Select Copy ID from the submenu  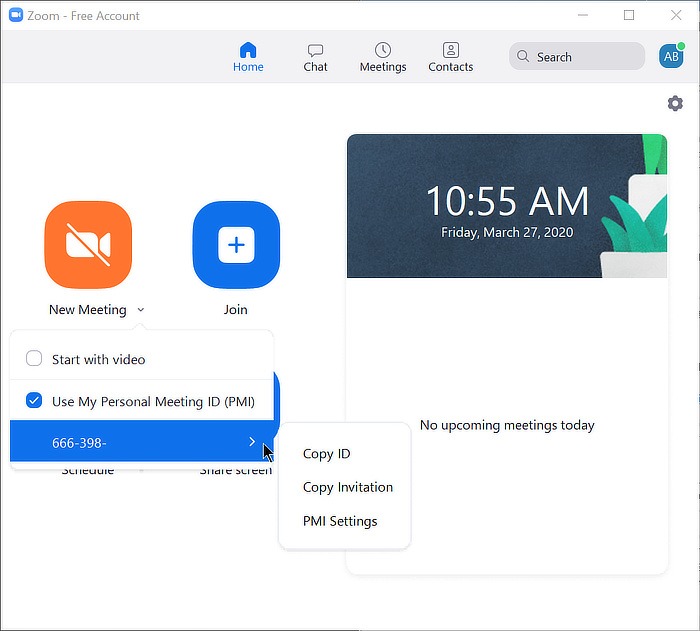tap(326, 454)
